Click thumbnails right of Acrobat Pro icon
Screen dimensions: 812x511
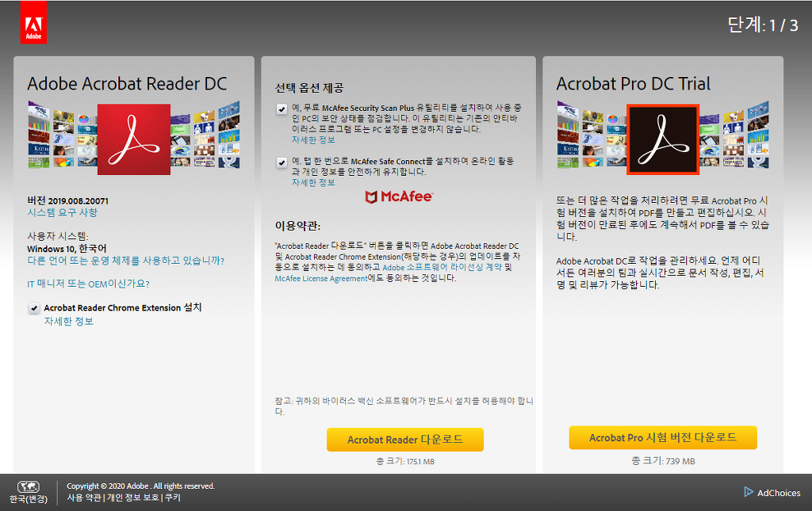pos(734,135)
